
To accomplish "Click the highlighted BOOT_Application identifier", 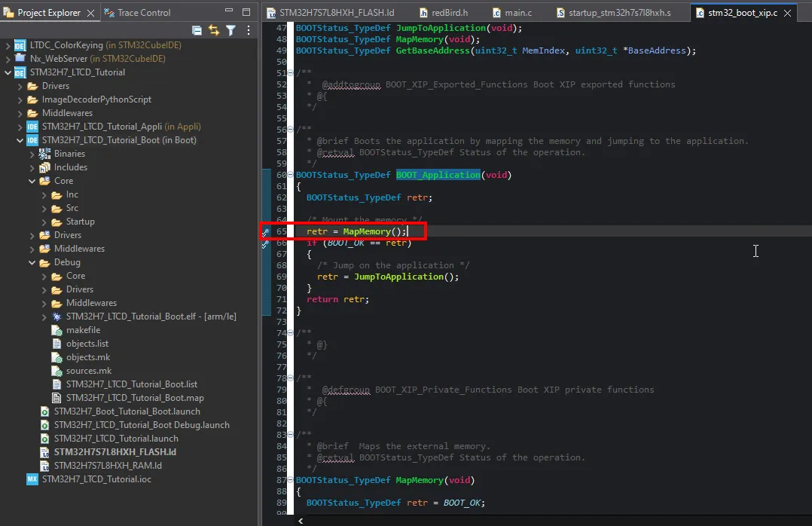I will tap(438, 175).
